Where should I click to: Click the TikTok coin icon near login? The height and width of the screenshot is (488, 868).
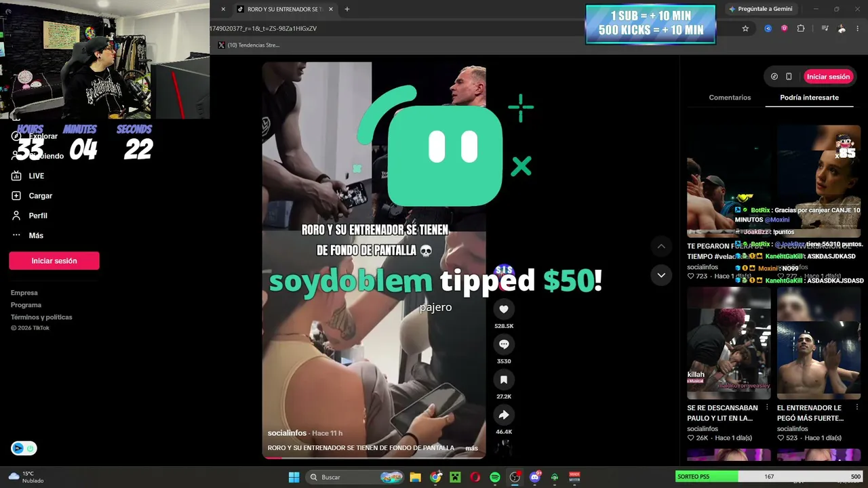click(774, 77)
